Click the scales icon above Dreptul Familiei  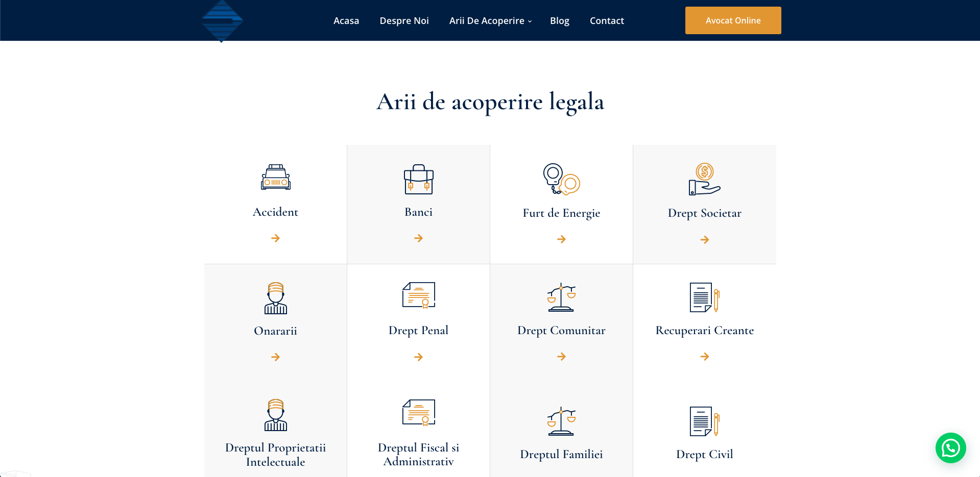point(562,421)
